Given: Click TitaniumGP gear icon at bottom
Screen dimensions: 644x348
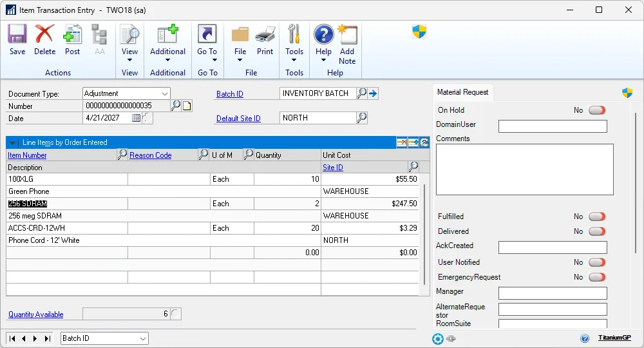Looking at the screenshot, I should (x=438, y=339).
